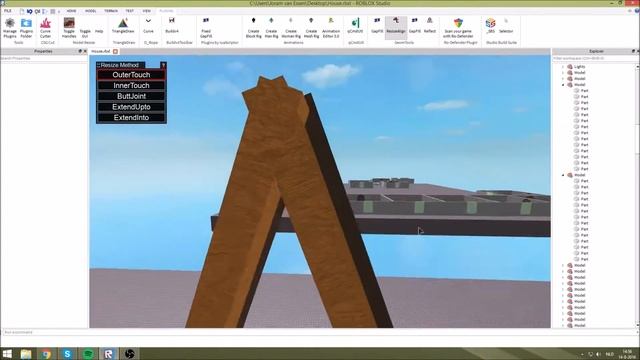Select the House.rbxl document tab
The height and width of the screenshot is (360, 640).
pos(100,51)
